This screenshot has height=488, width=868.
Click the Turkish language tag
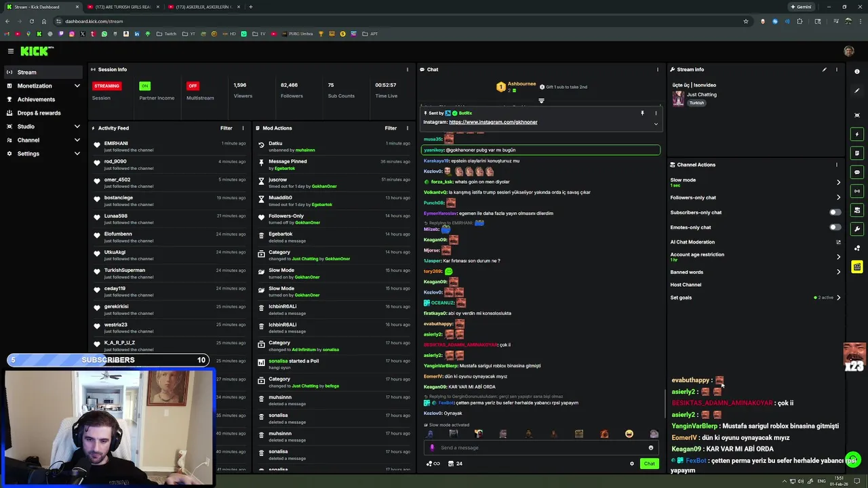pos(696,103)
